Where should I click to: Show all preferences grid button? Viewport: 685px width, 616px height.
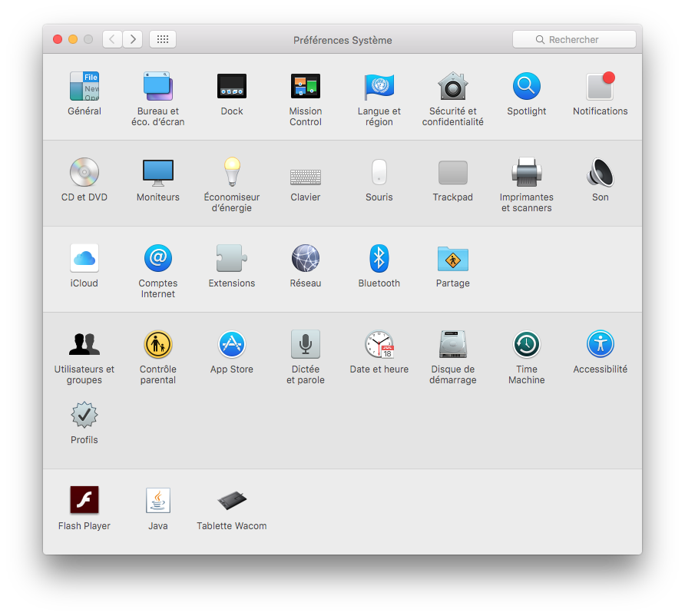coord(163,39)
